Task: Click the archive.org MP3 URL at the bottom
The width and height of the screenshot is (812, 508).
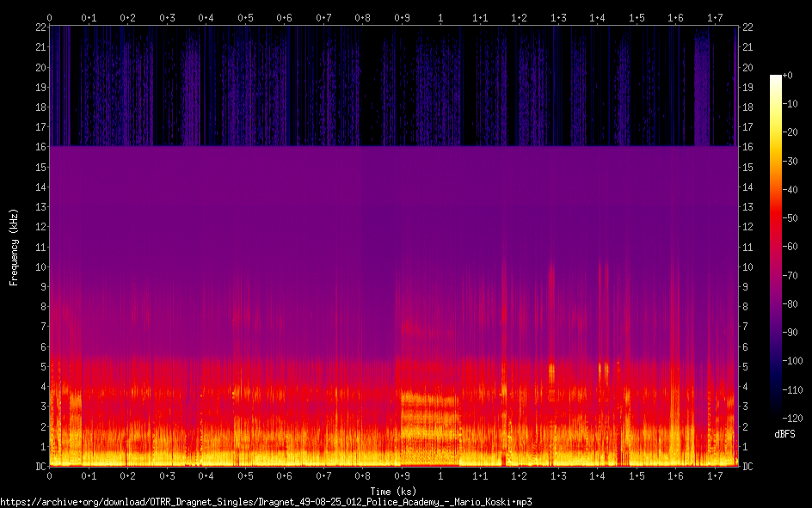Action: (x=267, y=501)
